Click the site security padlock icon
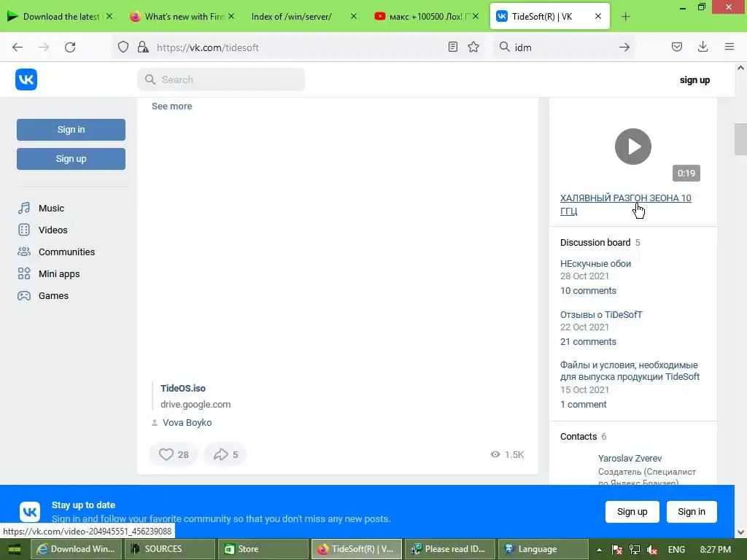 142,47
